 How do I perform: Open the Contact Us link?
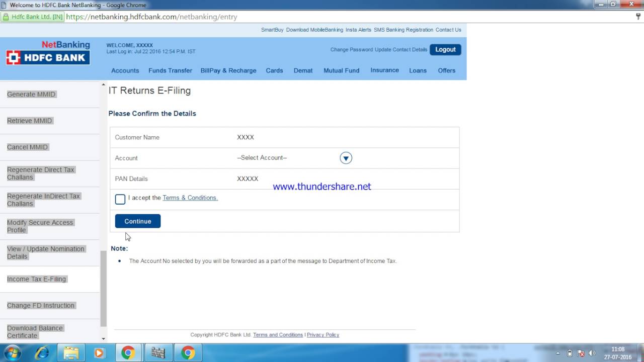[448, 30]
